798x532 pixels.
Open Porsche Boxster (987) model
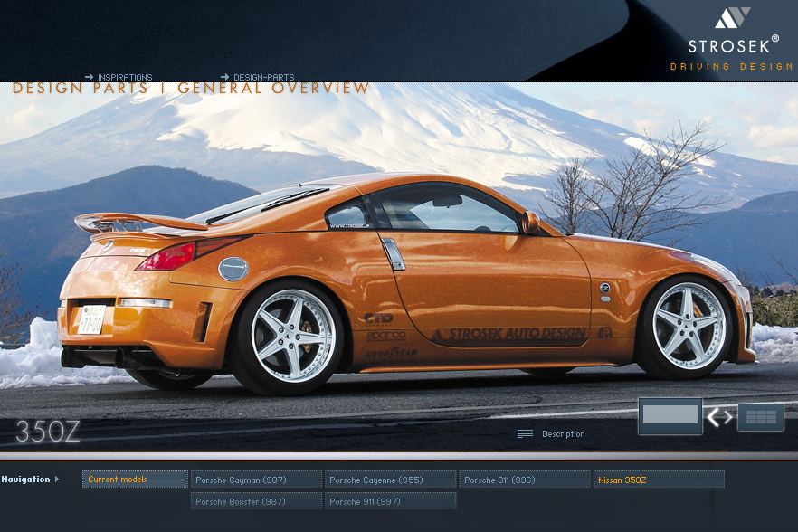pos(257,501)
